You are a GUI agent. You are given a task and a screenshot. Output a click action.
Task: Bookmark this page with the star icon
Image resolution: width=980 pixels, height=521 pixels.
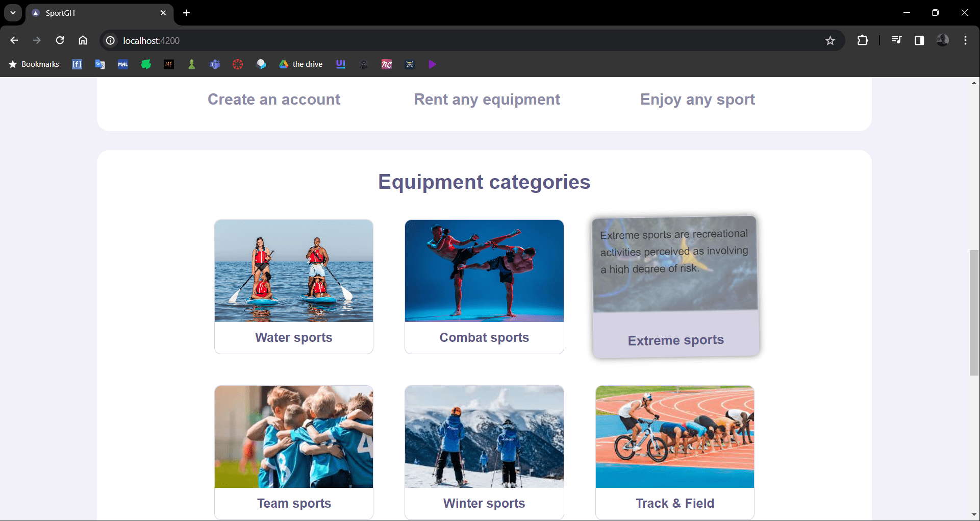point(830,40)
